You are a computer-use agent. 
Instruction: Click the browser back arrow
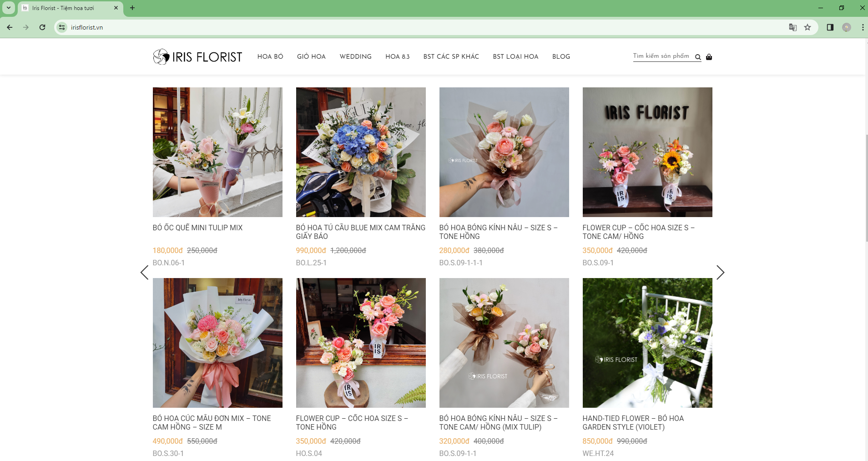point(10,27)
